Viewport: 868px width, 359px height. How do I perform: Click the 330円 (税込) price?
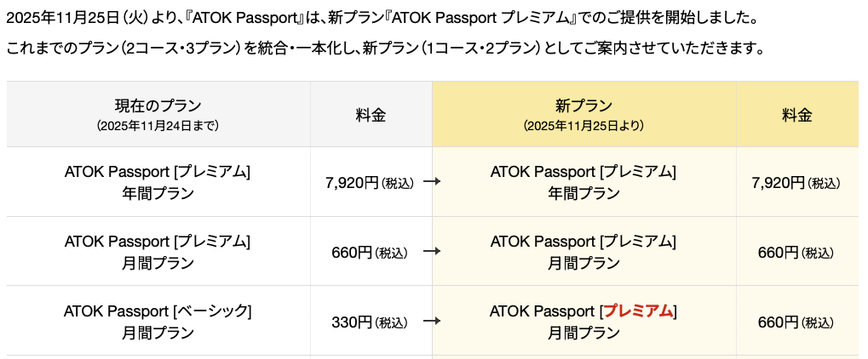[369, 322]
